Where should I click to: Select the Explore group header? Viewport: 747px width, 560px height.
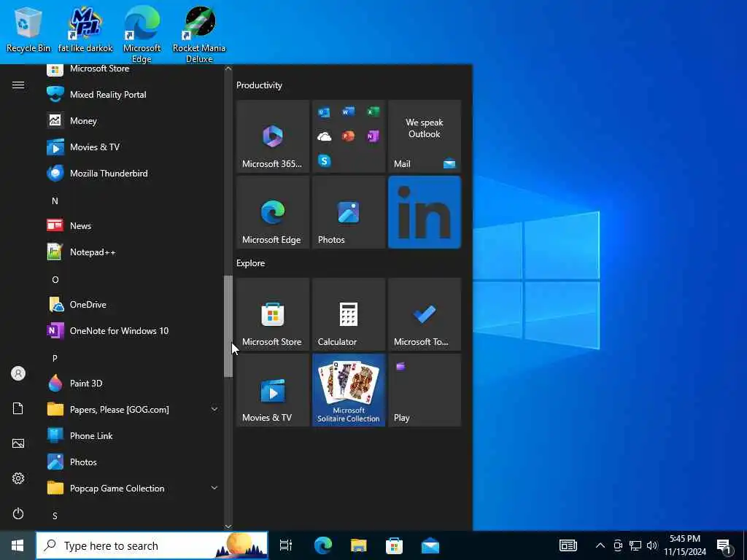pyautogui.click(x=251, y=262)
